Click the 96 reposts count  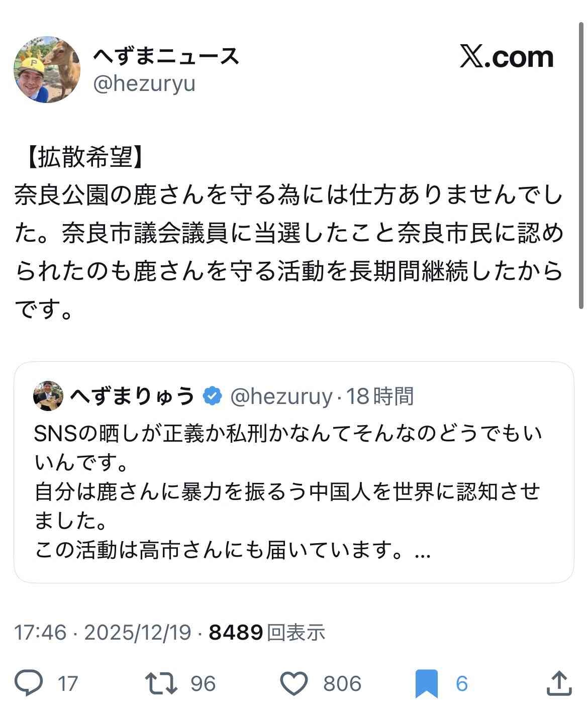203,684
